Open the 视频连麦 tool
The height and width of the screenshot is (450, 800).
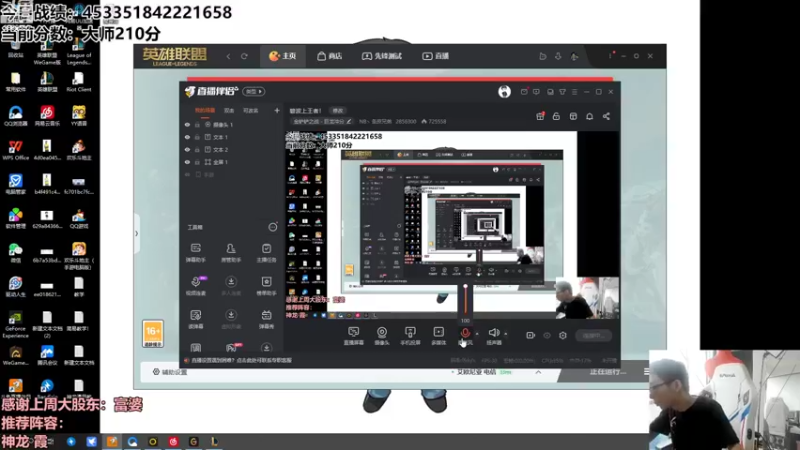coord(195,286)
